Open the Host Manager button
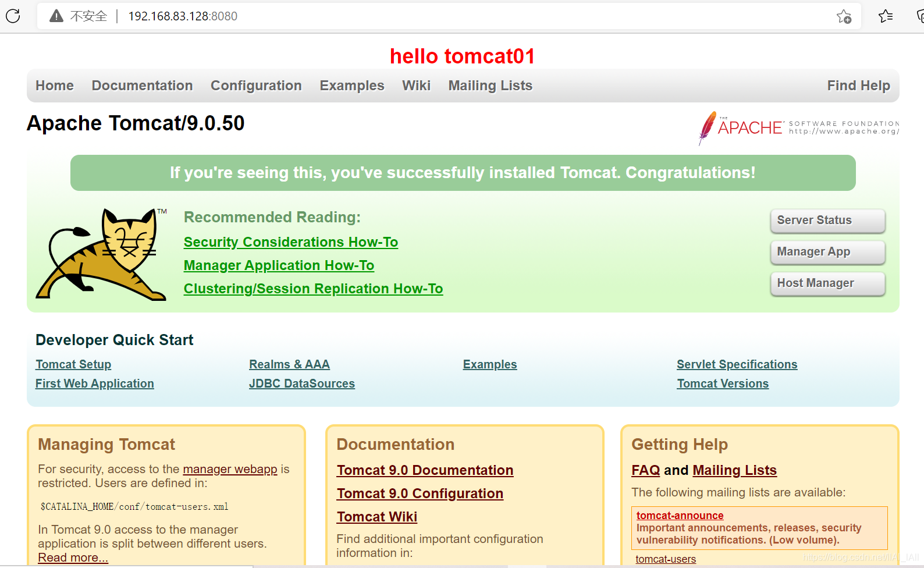The image size is (924, 568). [x=827, y=283]
